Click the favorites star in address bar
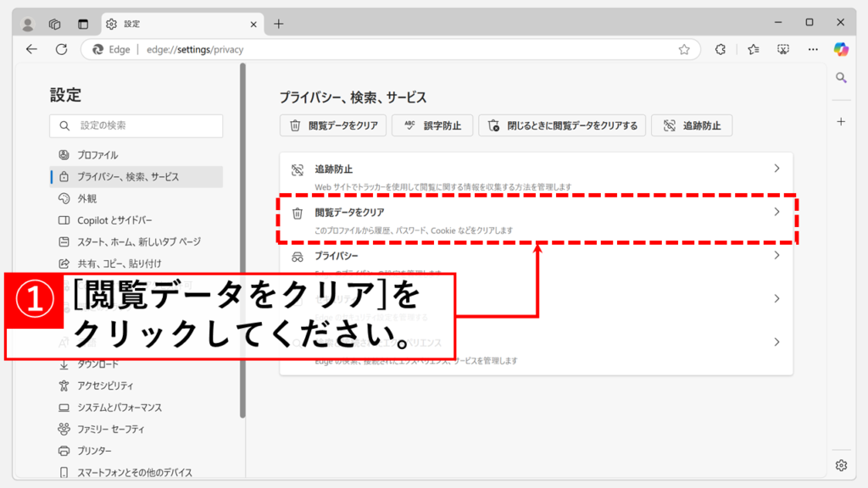Viewport: 868px width, 488px height. (x=684, y=49)
